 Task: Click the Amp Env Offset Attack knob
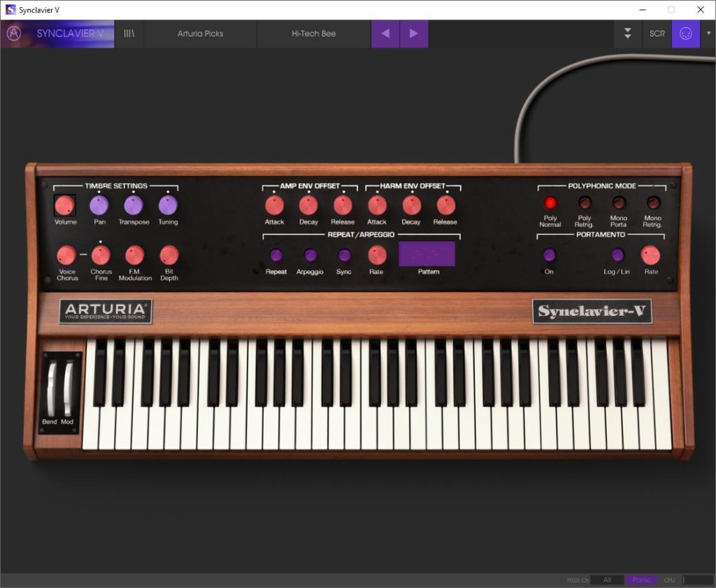click(x=274, y=206)
